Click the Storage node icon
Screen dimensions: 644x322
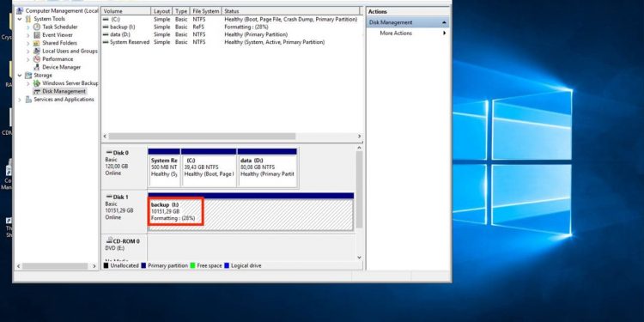(28, 76)
